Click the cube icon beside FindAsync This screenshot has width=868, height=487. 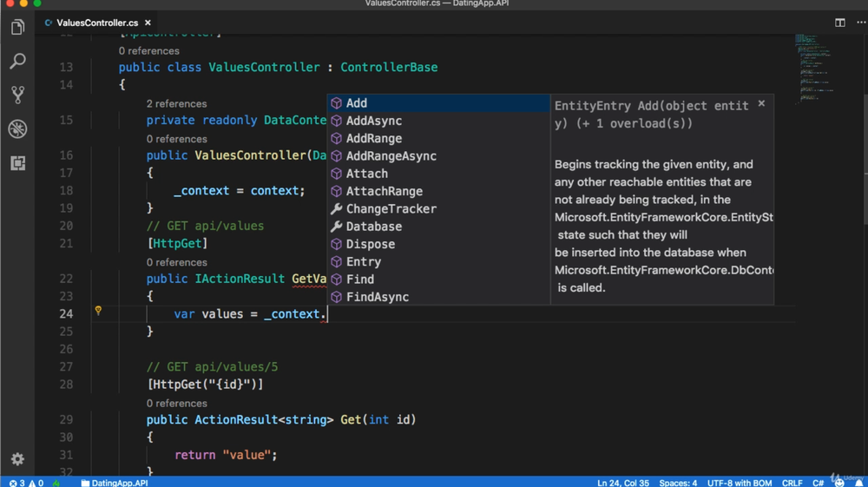click(x=336, y=297)
